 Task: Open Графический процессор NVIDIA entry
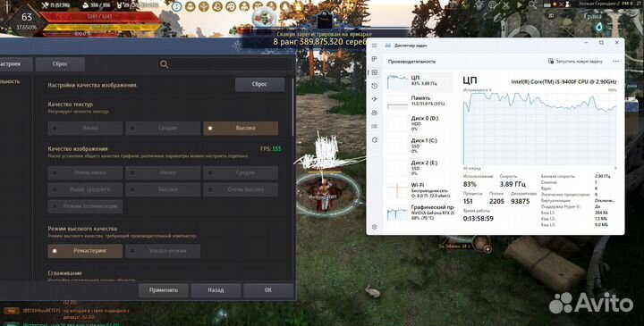pyautogui.click(x=419, y=213)
